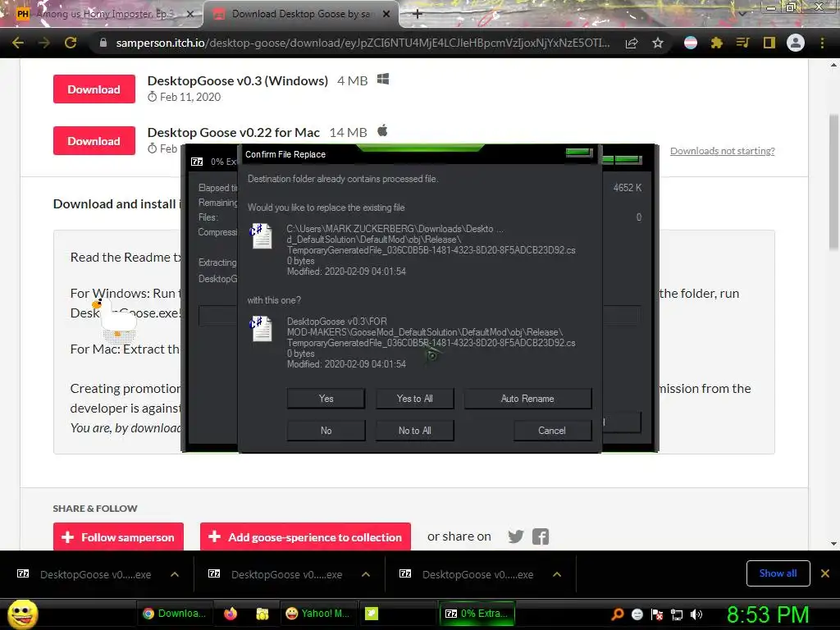
Task: Reload the itch.io page
Action: [x=71, y=43]
